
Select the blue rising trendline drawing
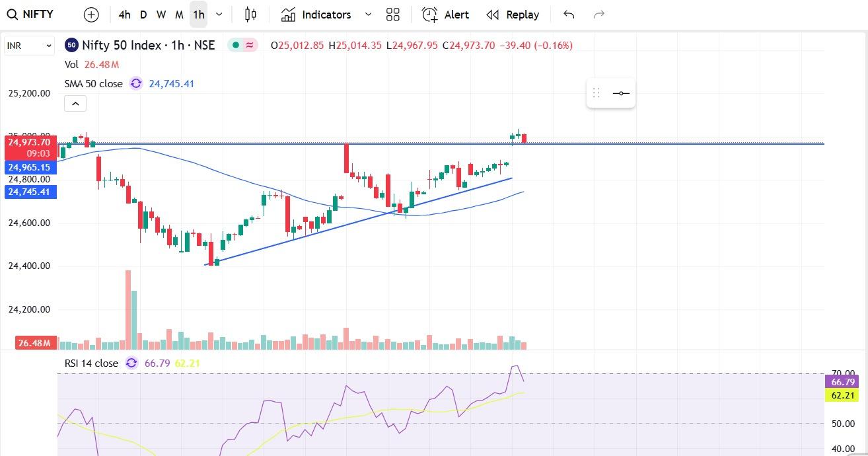click(x=360, y=221)
